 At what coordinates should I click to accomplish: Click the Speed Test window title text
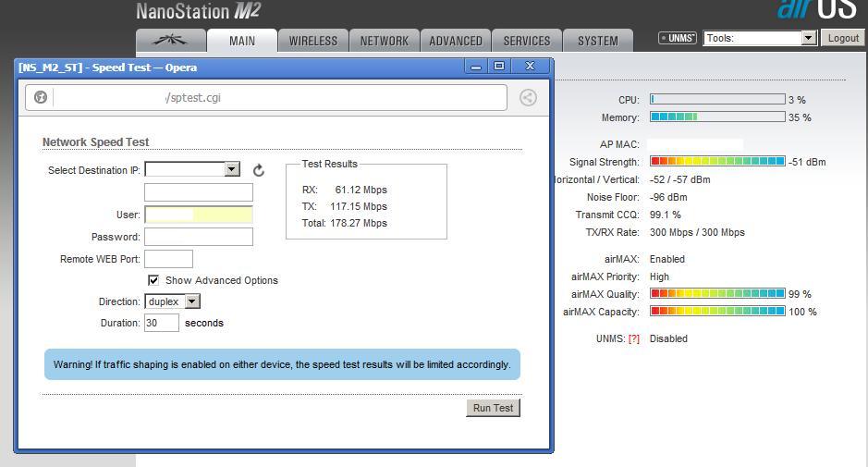pos(108,68)
